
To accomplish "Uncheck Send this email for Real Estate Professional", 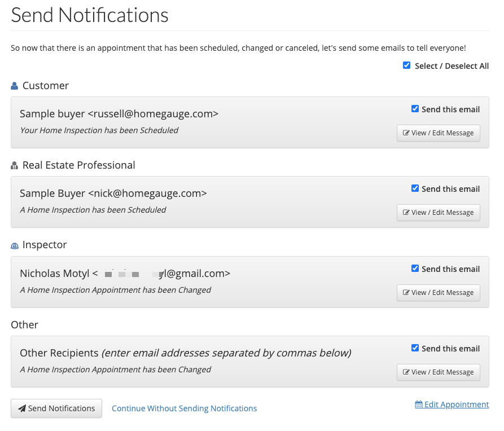I will click(x=415, y=188).
